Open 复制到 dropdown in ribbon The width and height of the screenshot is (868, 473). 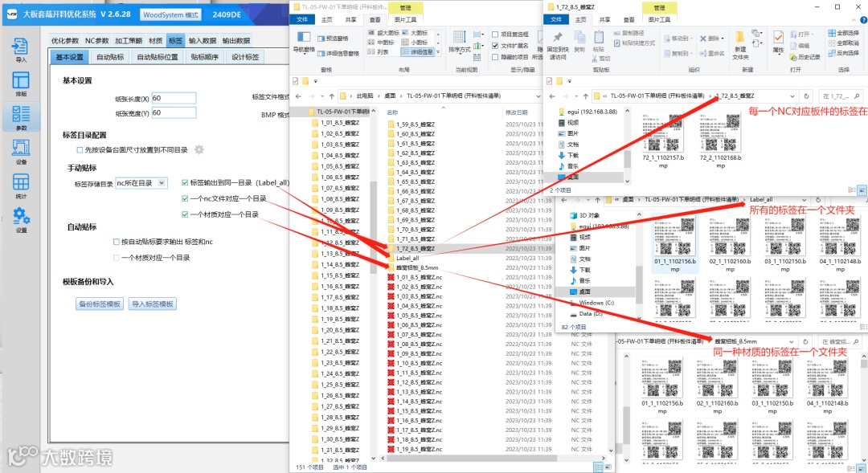click(678, 53)
